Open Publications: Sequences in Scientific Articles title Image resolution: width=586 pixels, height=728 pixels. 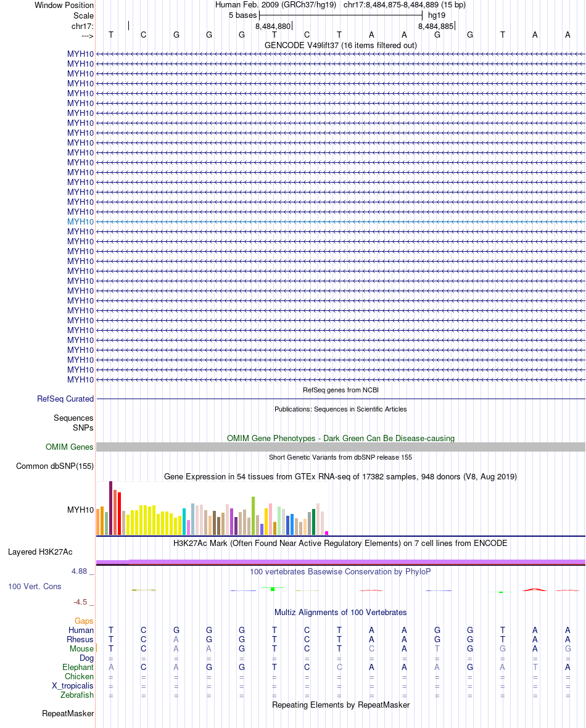coord(340,409)
